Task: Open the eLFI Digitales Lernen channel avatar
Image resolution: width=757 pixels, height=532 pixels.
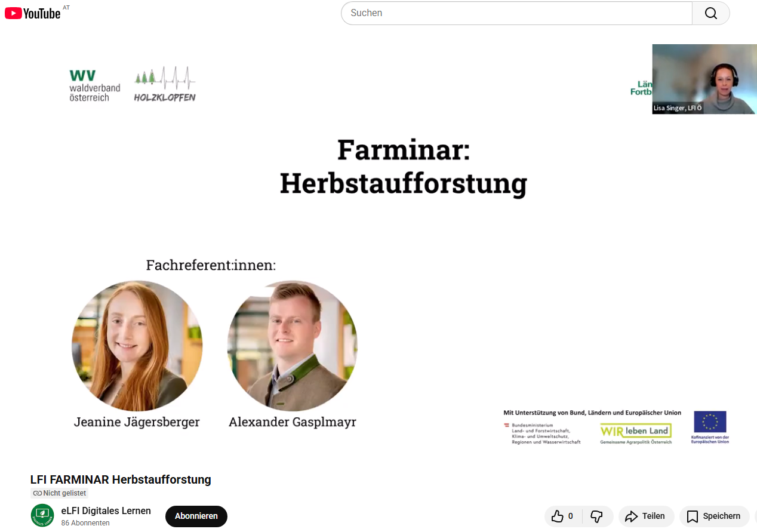Action: (42, 514)
